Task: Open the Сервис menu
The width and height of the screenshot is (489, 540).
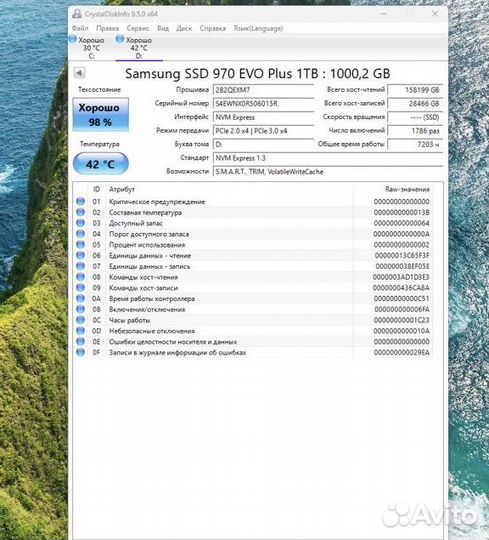Action: click(138, 28)
